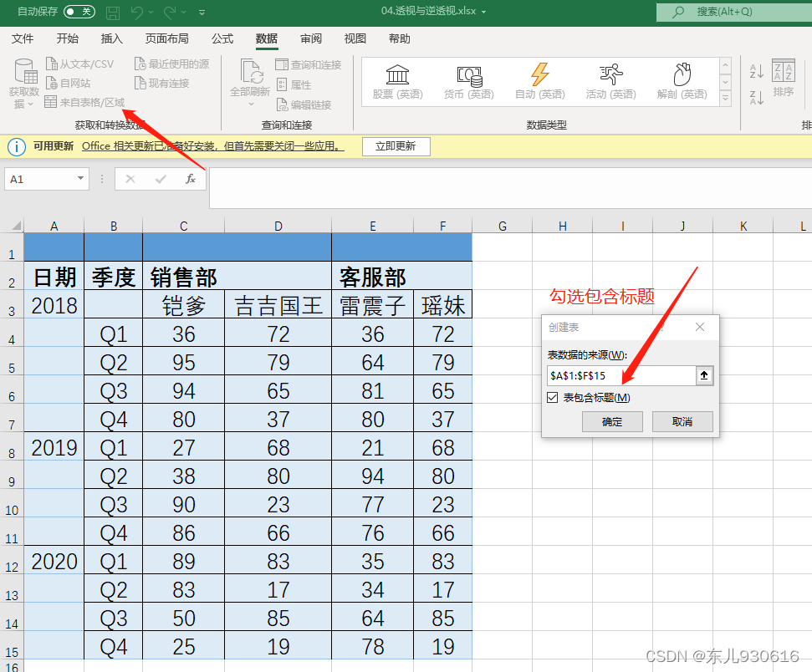812x672 pixels.
Task: Click the collapse dialog range selector icon
Action: click(704, 375)
